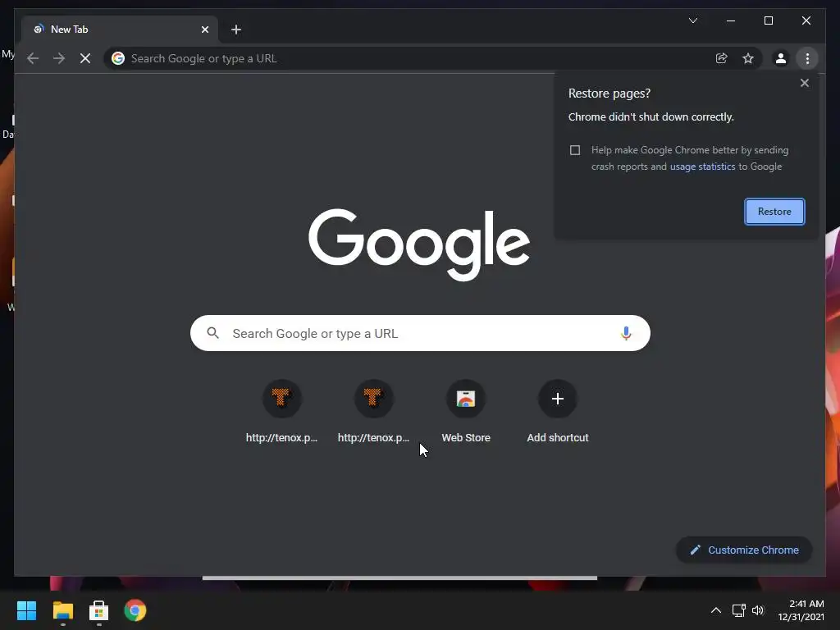Open a new tab with plus button
Screen dimensions: 840x630
click(236, 30)
